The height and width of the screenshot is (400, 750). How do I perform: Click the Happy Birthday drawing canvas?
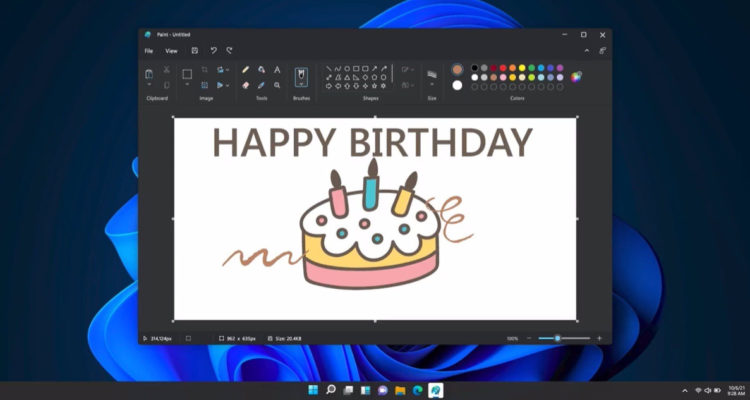375,219
